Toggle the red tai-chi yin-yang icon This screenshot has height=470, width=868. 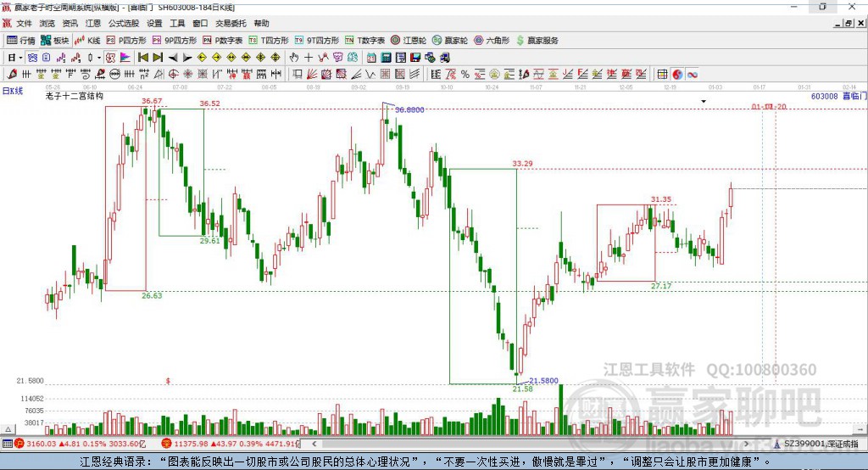677,75
